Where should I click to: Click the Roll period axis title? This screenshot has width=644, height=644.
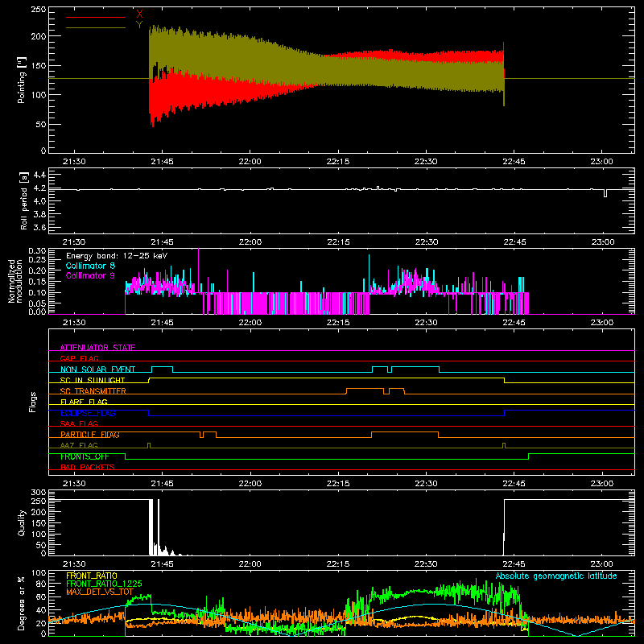pos(24,200)
